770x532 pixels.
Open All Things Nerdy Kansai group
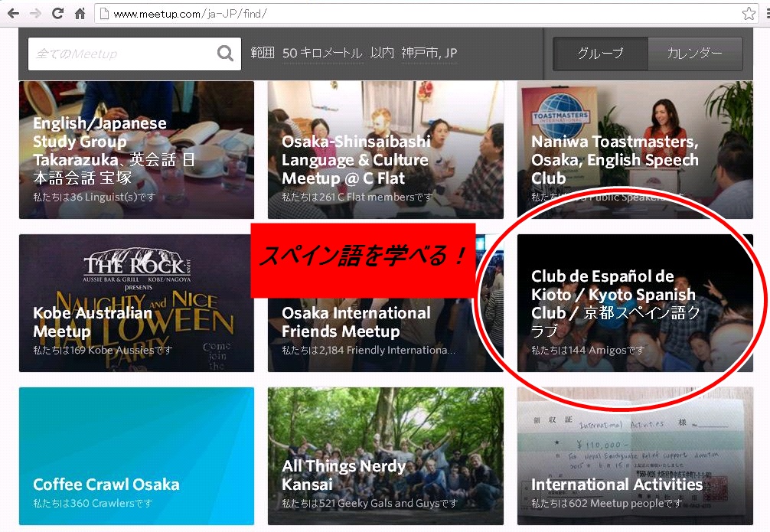point(385,455)
